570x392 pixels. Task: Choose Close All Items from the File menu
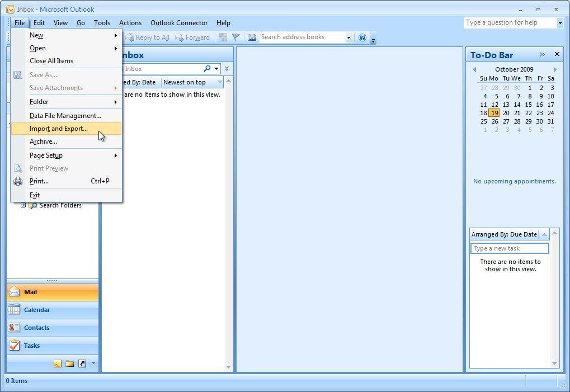click(x=66, y=61)
